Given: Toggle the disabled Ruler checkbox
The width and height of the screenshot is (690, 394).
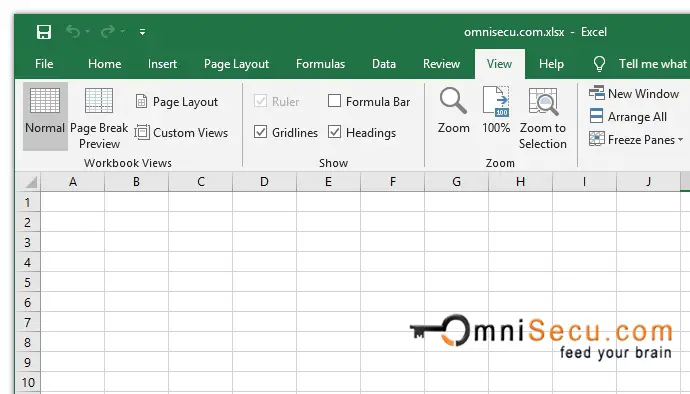Looking at the screenshot, I should click(261, 101).
